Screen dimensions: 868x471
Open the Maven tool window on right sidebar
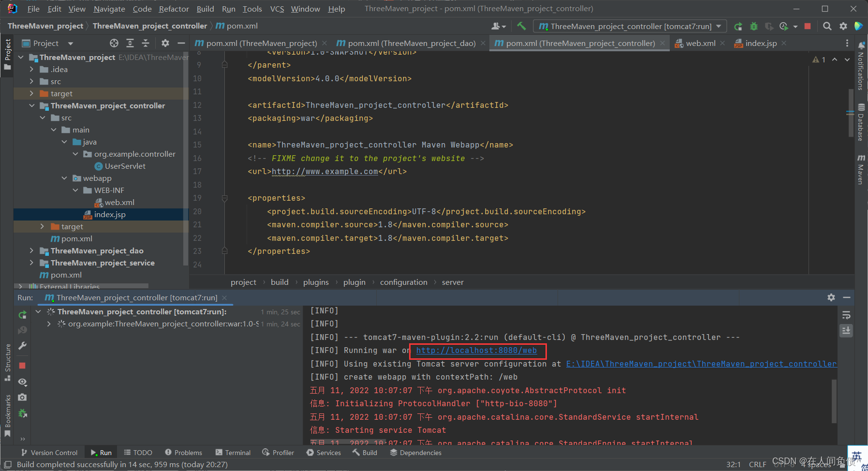[x=861, y=169]
